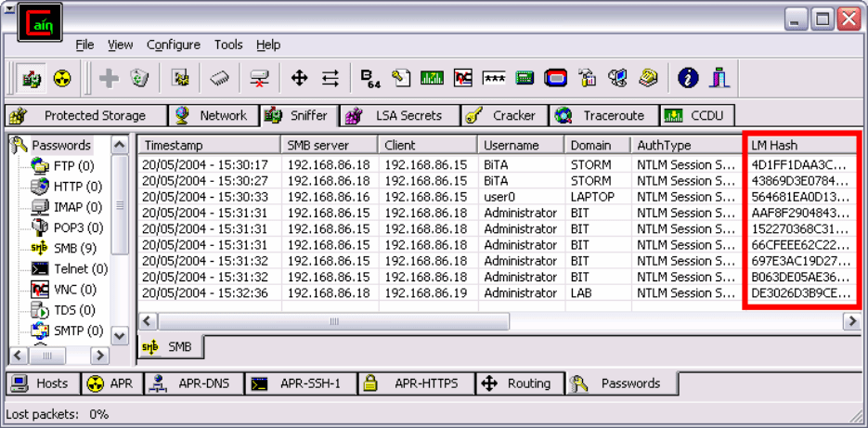Click the recycle bin Remove from list icon

(x=139, y=78)
